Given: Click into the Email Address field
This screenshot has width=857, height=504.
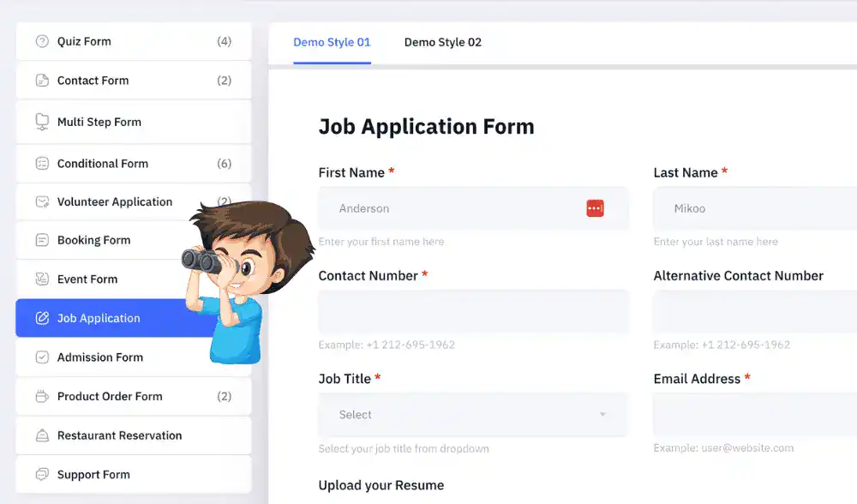Looking at the screenshot, I should (x=754, y=415).
